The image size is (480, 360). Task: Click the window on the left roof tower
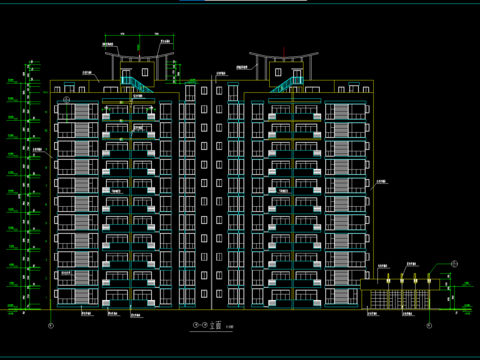click(x=145, y=72)
